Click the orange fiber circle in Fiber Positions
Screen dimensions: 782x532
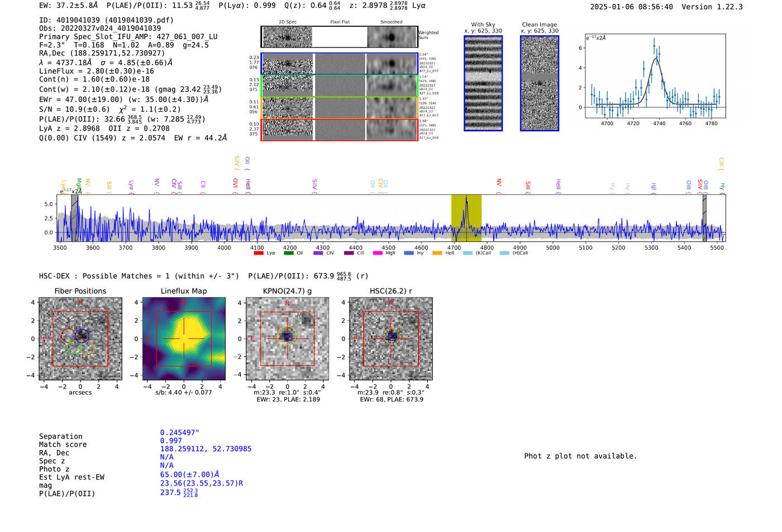coord(88,348)
